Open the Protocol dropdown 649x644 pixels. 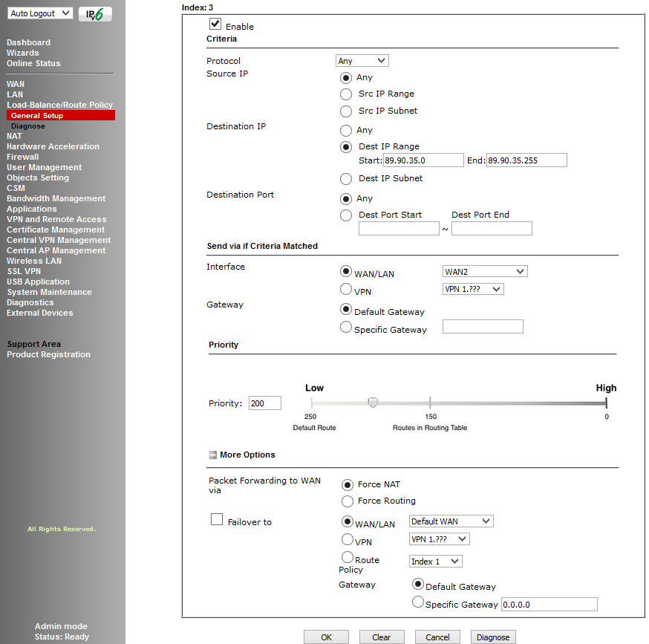[x=362, y=61]
